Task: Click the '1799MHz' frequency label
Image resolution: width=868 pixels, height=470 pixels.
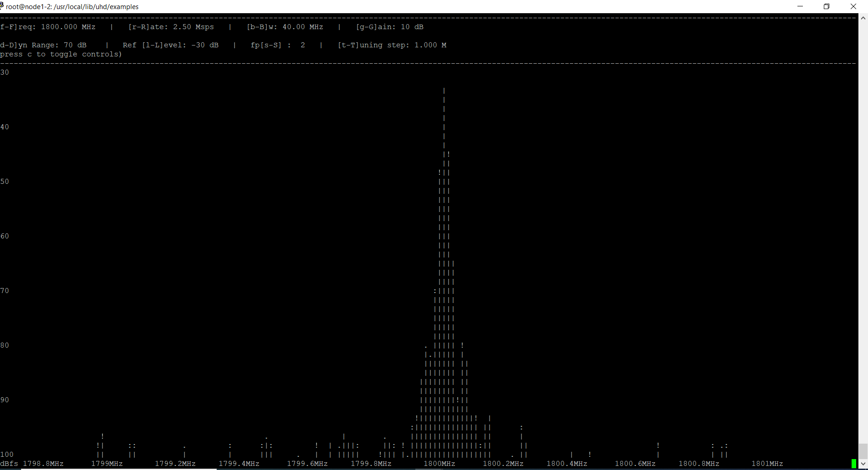Action: (x=107, y=464)
